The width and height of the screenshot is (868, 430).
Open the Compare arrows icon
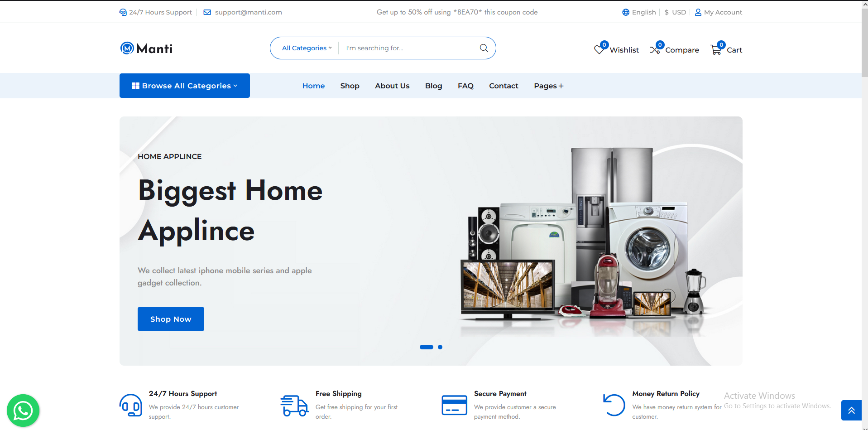(655, 50)
